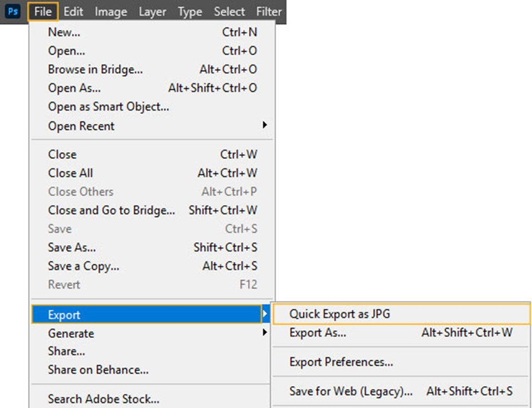Image resolution: width=532 pixels, height=408 pixels.
Task: Click Save a Copy... menu item
Action: click(83, 266)
